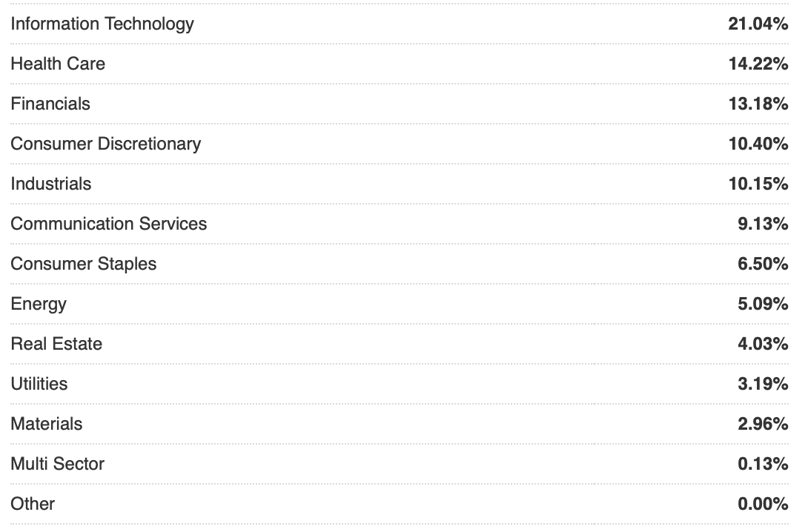Click the Consumer Discretionary label
Viewport: 808px width, 532px height.
click(x=105, y=144)
